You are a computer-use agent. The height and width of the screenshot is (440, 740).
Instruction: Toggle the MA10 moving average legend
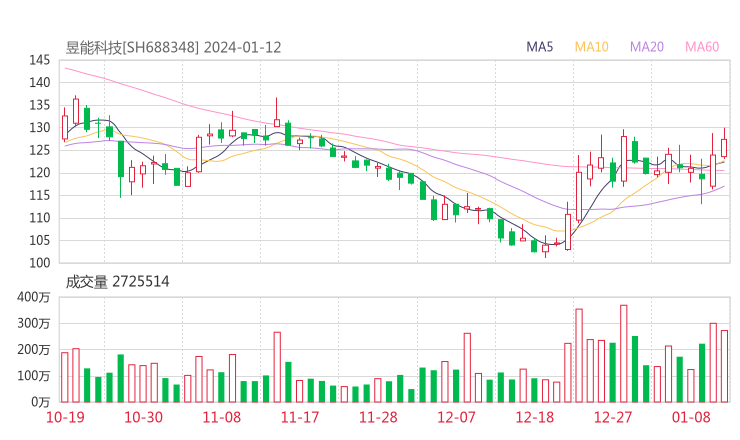click(x=592, y=47)
